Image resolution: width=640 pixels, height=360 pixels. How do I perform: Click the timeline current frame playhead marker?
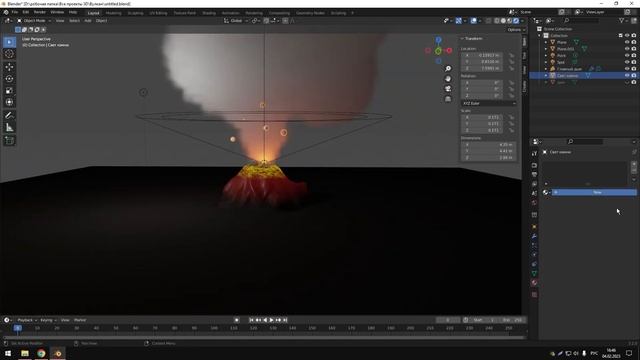(18, 328)
